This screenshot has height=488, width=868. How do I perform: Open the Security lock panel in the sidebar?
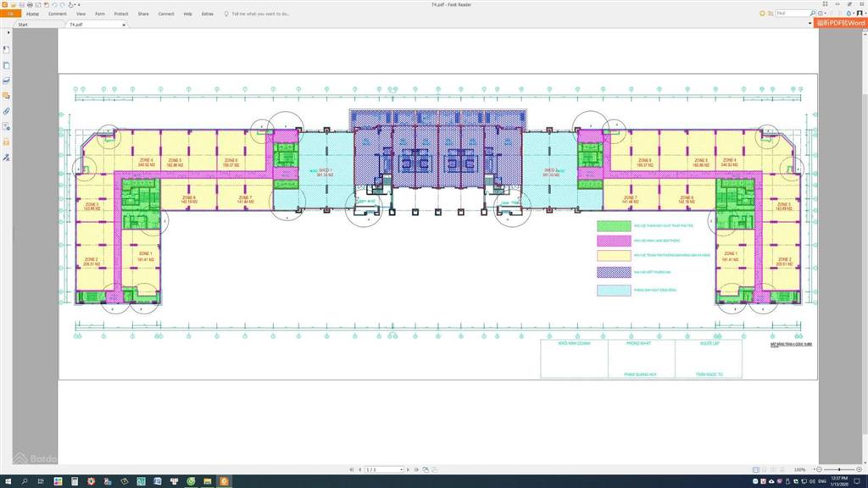click(x=6, y=142)
